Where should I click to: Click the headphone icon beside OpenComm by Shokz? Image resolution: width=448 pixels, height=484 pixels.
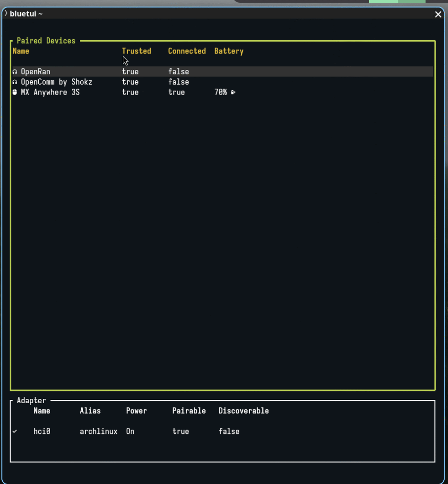[x=15, y=82]
